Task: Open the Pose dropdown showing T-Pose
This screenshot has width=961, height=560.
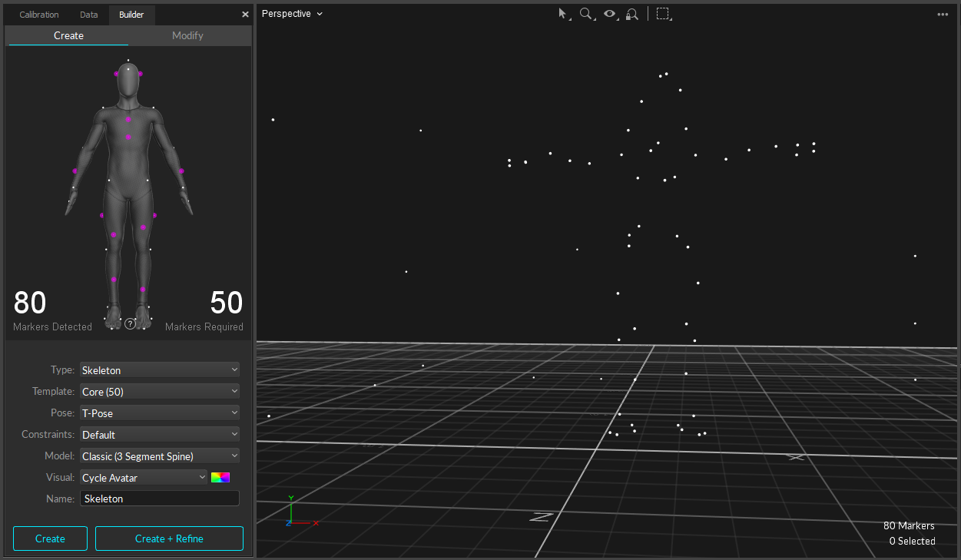Action: [160, 413]
